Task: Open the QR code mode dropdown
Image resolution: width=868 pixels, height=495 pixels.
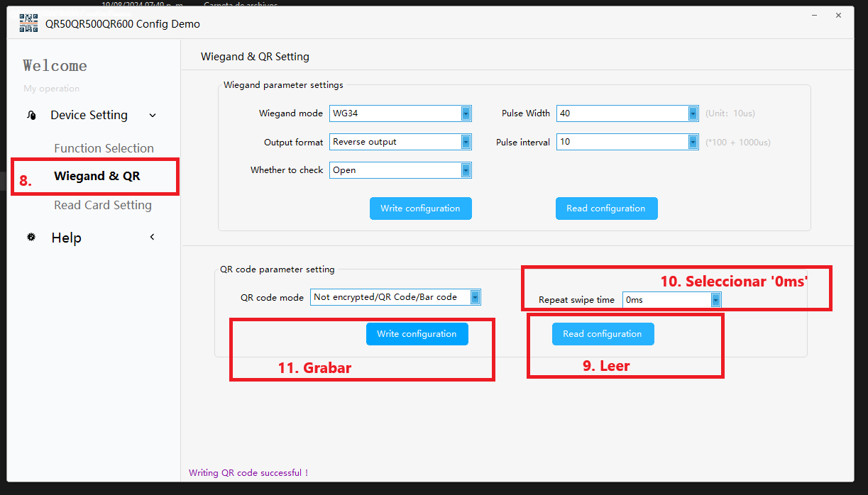Action: (x=475, y=297)
